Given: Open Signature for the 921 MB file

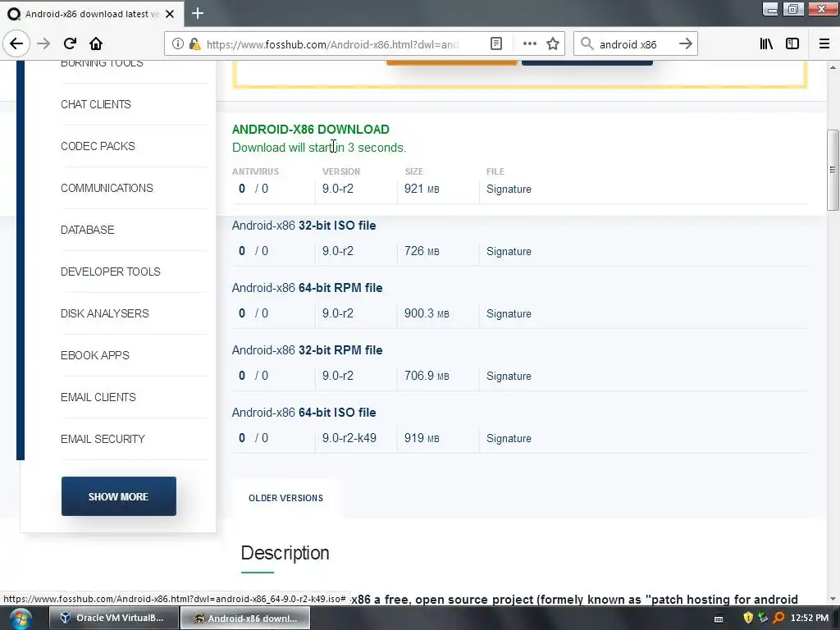Looking at the screenshot, I should click(509, 189).
